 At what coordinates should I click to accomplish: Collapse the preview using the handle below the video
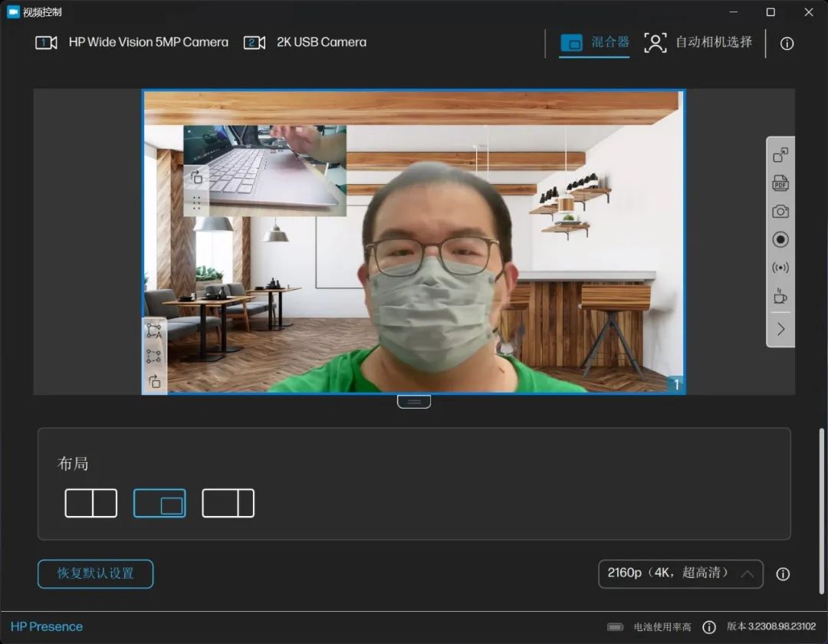coord(414,402)
